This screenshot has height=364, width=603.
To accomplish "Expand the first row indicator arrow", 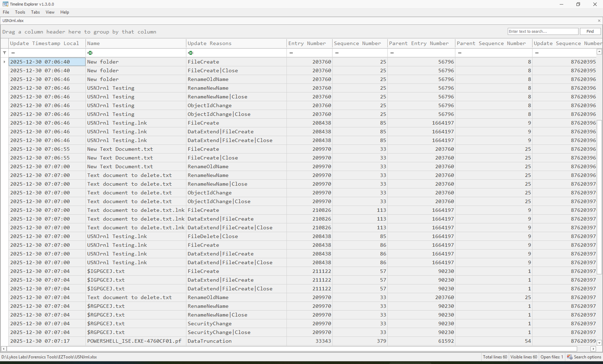I will pos(5,62).
